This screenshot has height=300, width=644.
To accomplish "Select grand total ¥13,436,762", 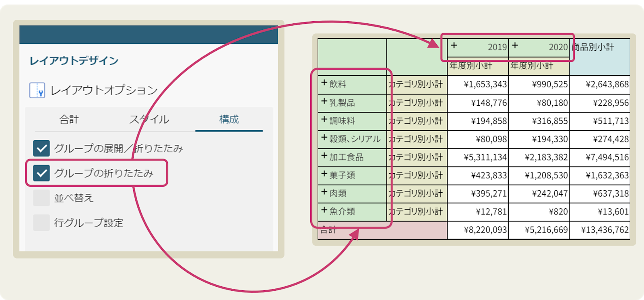I will point(600,230).
